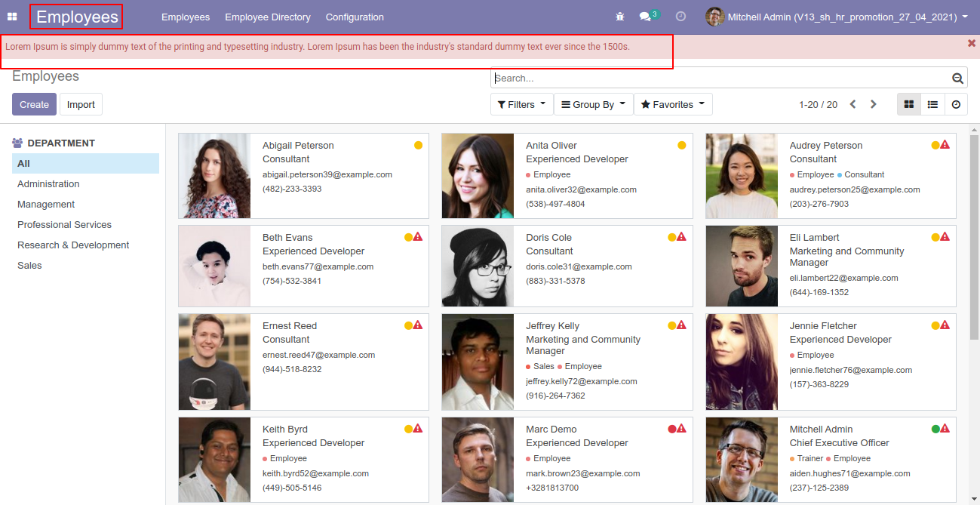Open the Configuration menu

tap(355, 17)
